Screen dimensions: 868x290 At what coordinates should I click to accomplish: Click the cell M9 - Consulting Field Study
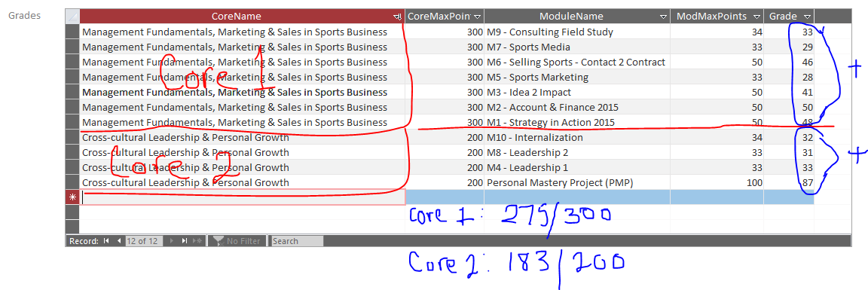(577, 32)
